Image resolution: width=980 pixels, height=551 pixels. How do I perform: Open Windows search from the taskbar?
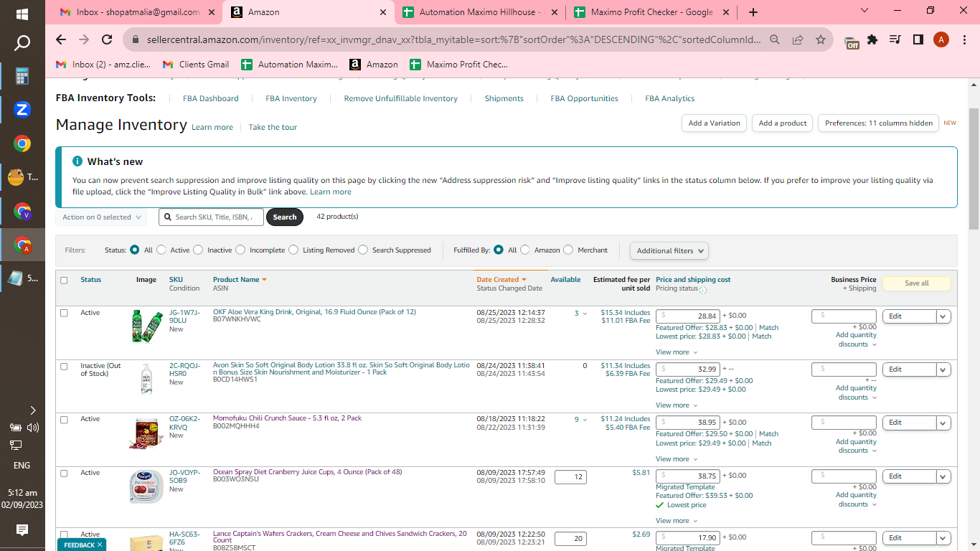pos(22,43)
